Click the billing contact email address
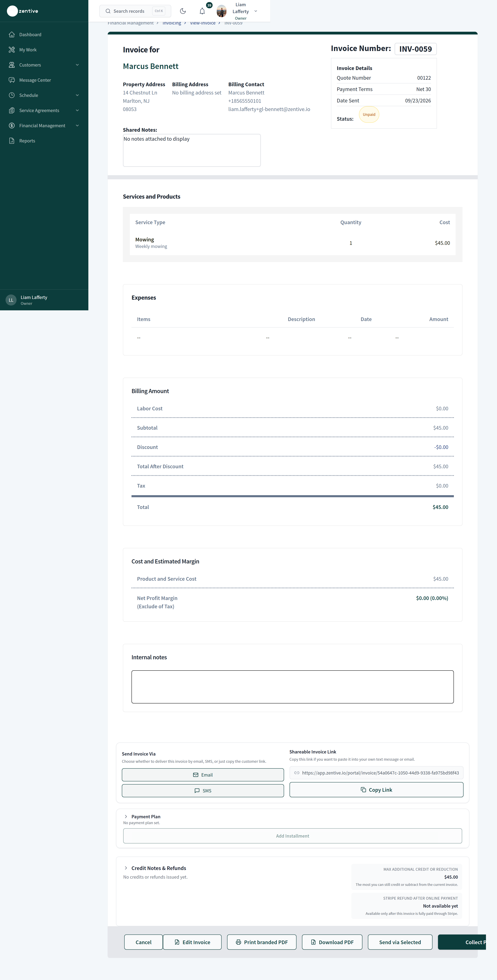Screen dimensions: 497x980 (269, 109)
